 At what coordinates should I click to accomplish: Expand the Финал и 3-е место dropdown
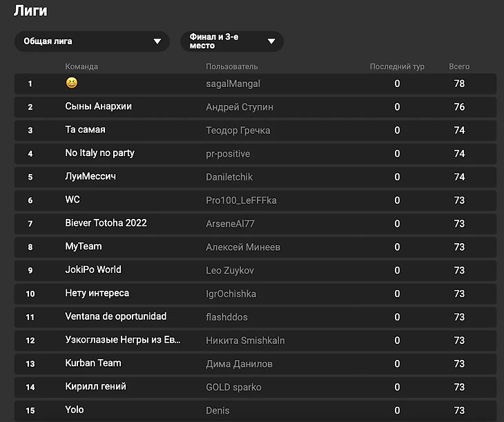click(x=231, y=41)
